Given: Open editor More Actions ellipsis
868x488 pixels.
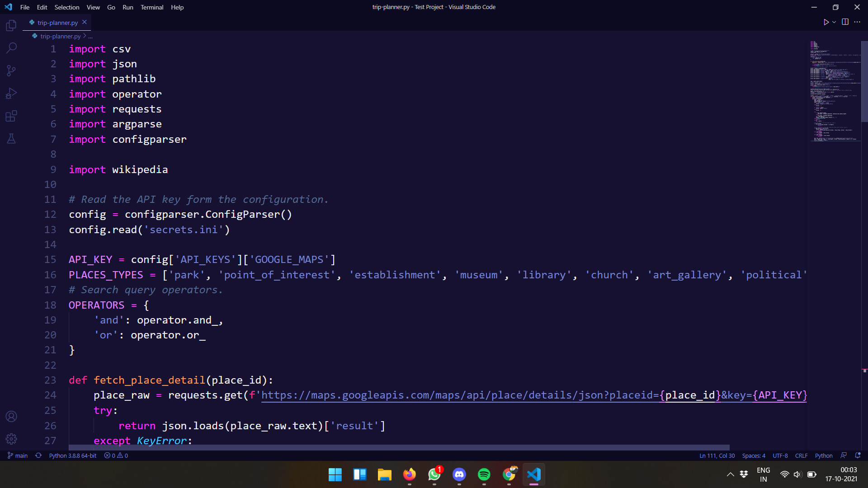Looking at the screenshot, I should coord(857,22).
